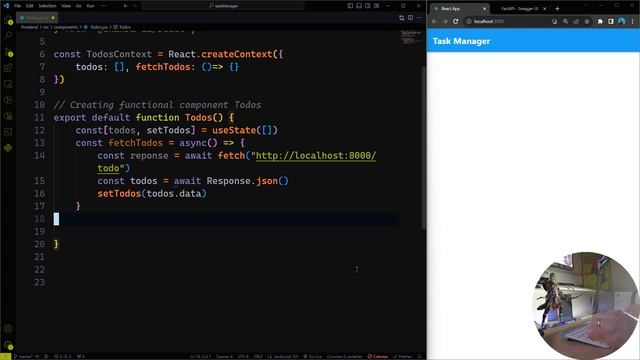Open a new browser tab
Screen dimensions: 640x360
pos(557,9)
